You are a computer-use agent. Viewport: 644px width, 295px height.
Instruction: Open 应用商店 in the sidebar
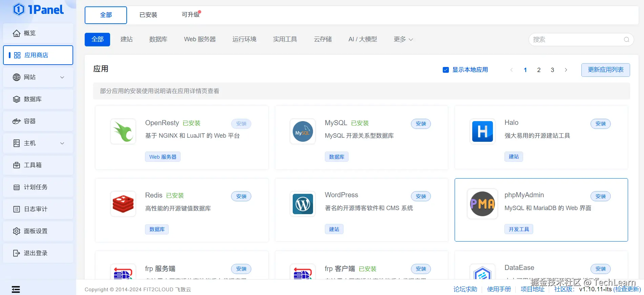click(x=38, y=55)
